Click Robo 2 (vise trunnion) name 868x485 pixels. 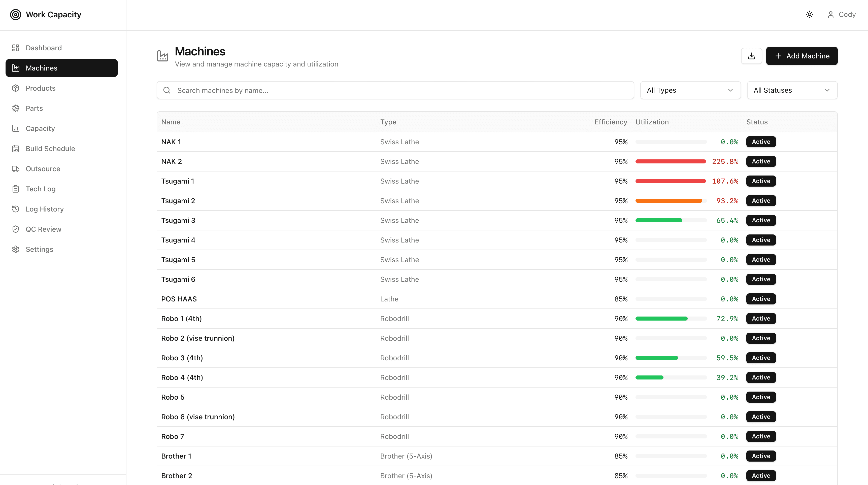(198, 338)
